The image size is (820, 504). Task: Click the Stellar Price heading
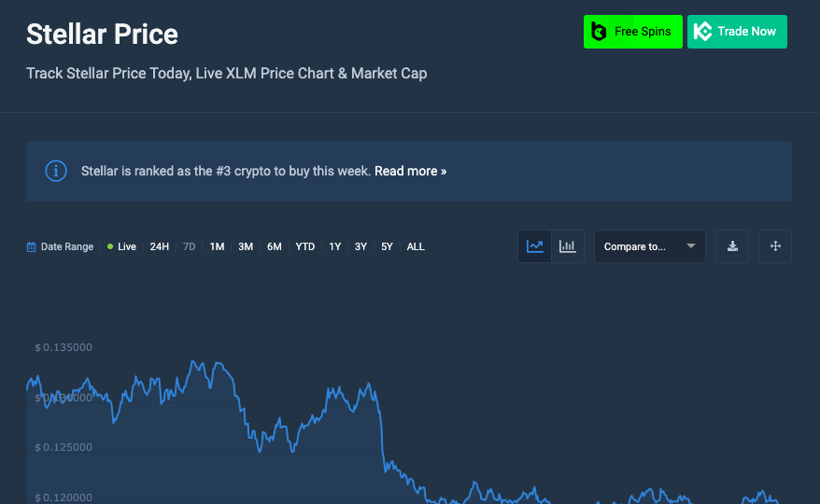coord(102,35)
